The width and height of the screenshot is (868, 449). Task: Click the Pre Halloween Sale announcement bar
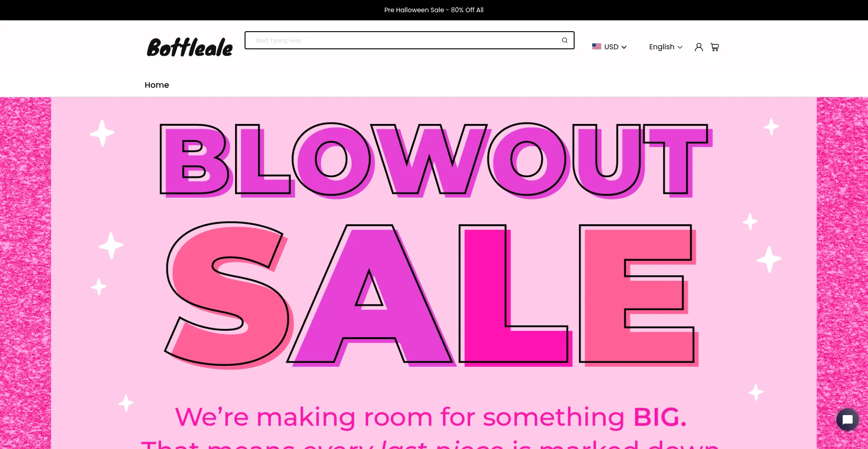point(434,10)
